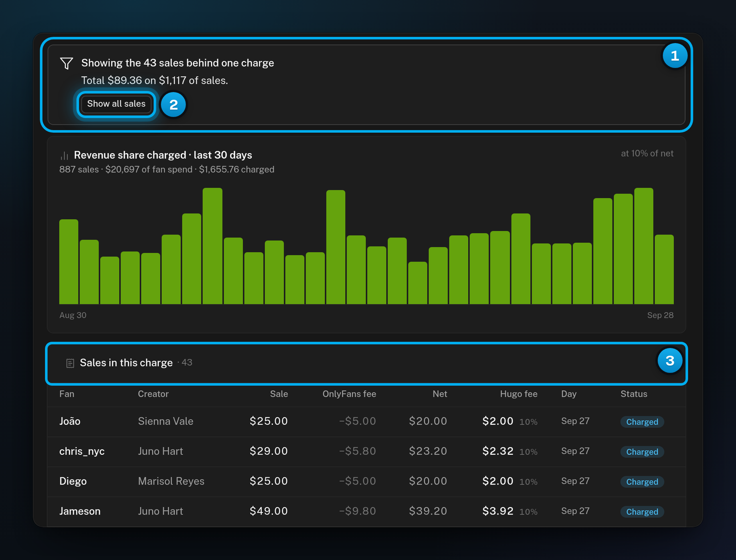Click the Fan column header
Screen dimensions: 736x560
pos(67,394)
